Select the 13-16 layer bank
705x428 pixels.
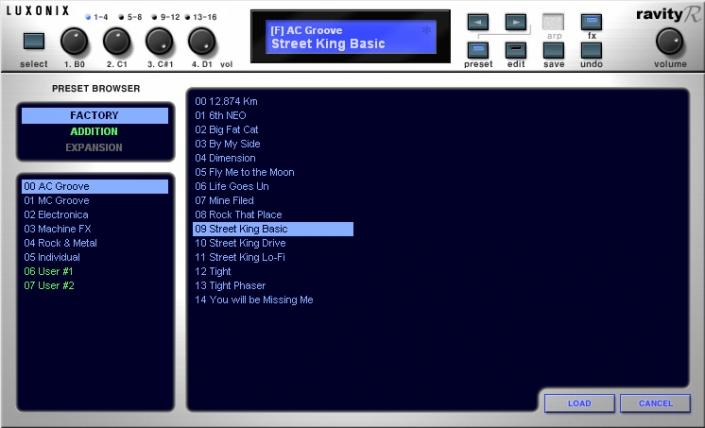point(202,17)
